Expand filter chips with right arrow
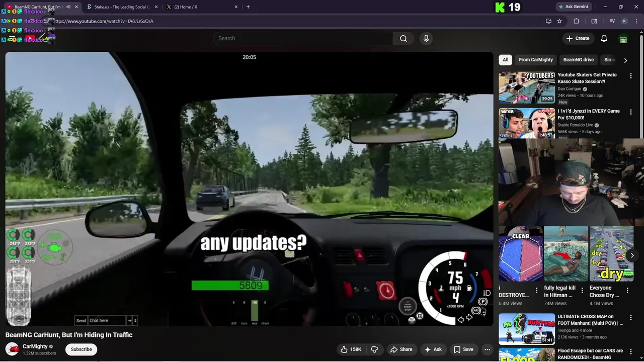 tap(625, 60)
